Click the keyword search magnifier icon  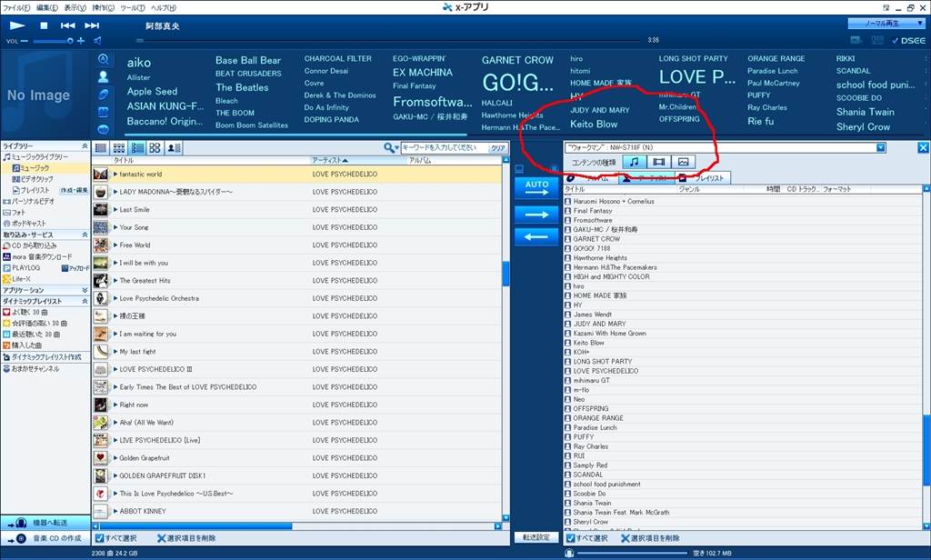pyautogui.click(x=389, y=148)
